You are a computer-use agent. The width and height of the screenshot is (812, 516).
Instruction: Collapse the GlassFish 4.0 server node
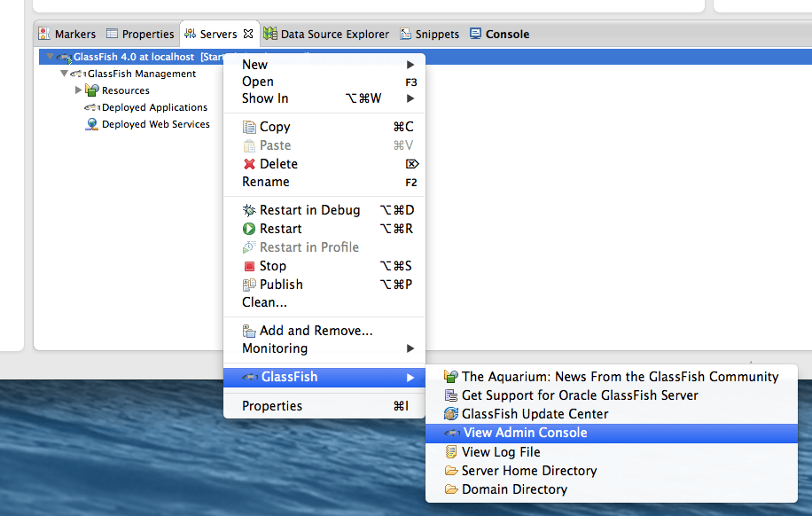[x=50, y=57]
